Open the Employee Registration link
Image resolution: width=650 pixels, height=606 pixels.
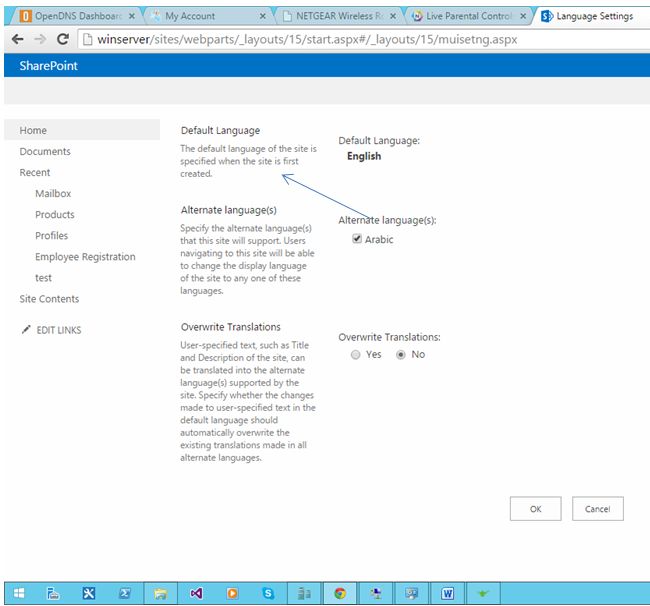coord(85,257)
